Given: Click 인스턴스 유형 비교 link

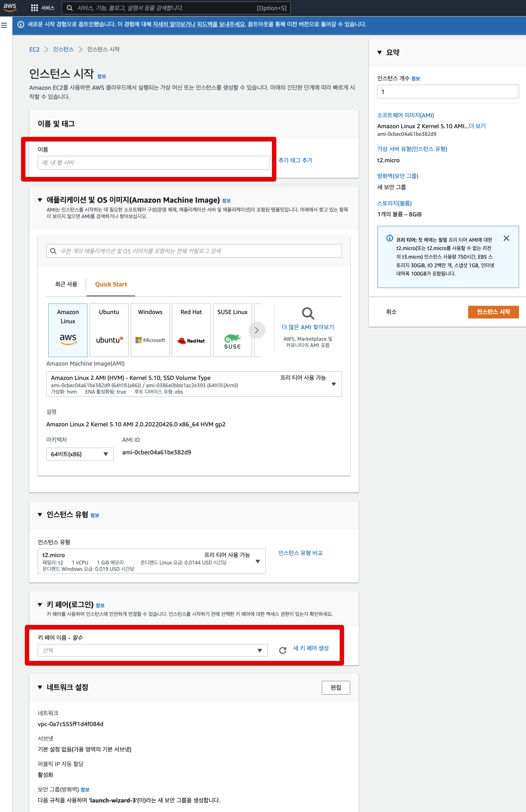Looking at the screenshot, I should [x=300, y=553].
